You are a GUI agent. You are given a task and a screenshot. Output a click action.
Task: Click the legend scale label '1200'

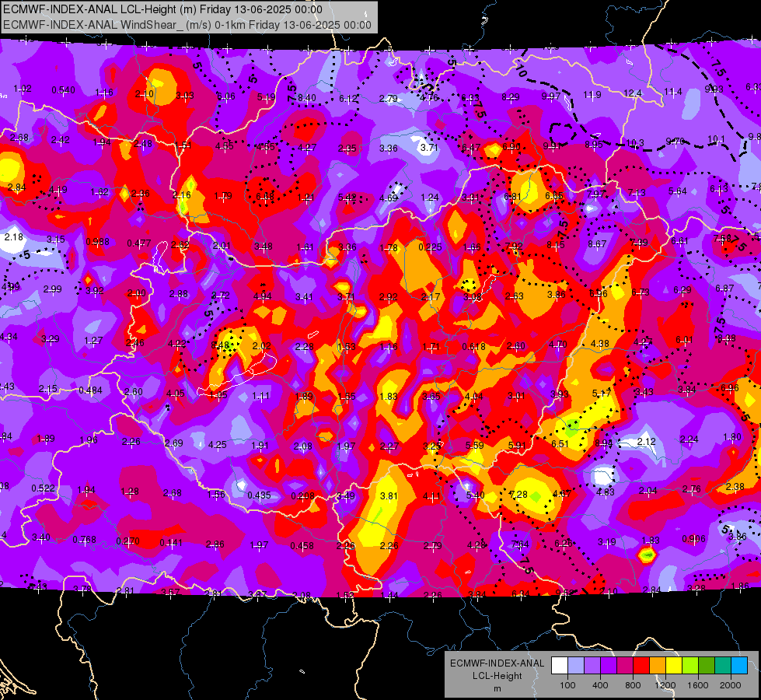[665, 685]
